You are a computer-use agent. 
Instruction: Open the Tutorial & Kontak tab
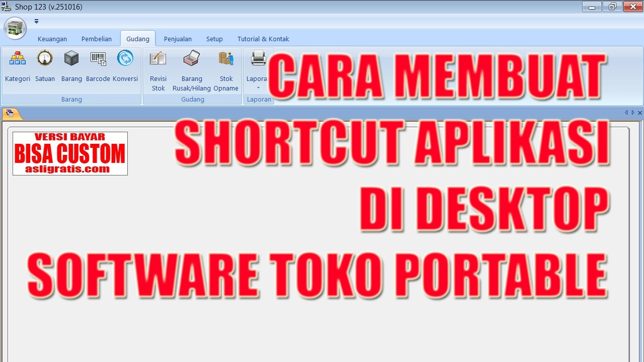click(x=263, y=39)
